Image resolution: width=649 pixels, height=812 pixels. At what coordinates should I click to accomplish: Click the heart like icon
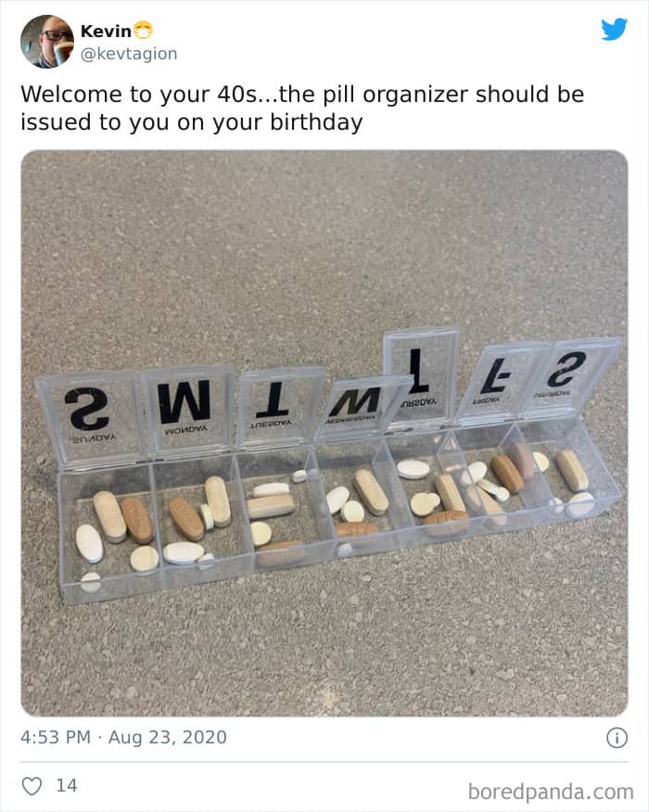(32, 786)
